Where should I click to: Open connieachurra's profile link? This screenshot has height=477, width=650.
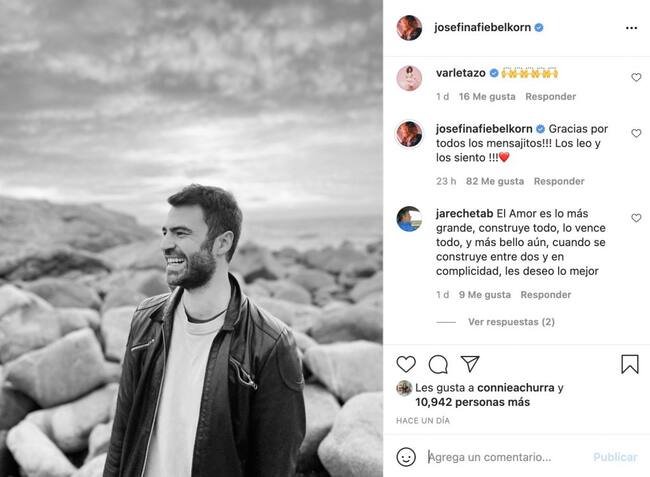pyautogui.click(x=516, y=387)
